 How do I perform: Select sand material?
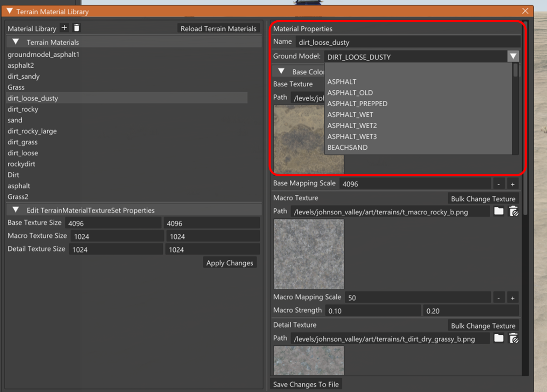pyautogui.click(x=15, y=120)
